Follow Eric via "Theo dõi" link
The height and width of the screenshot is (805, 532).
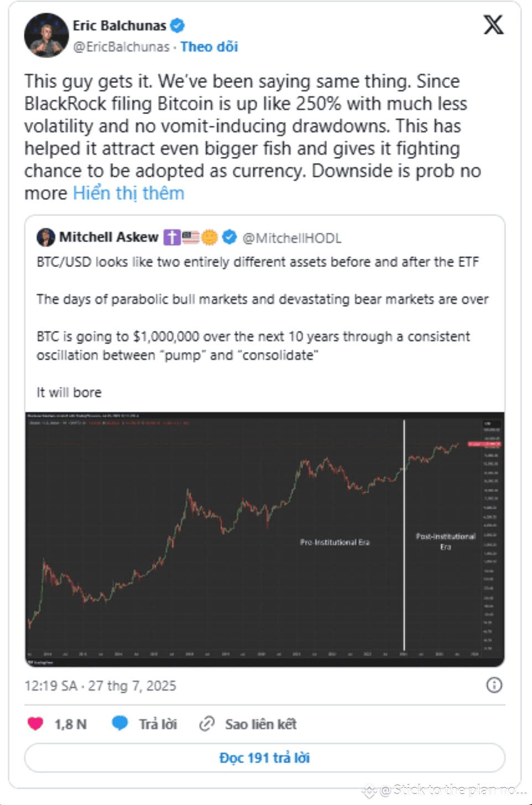click(x=209, y=47)
